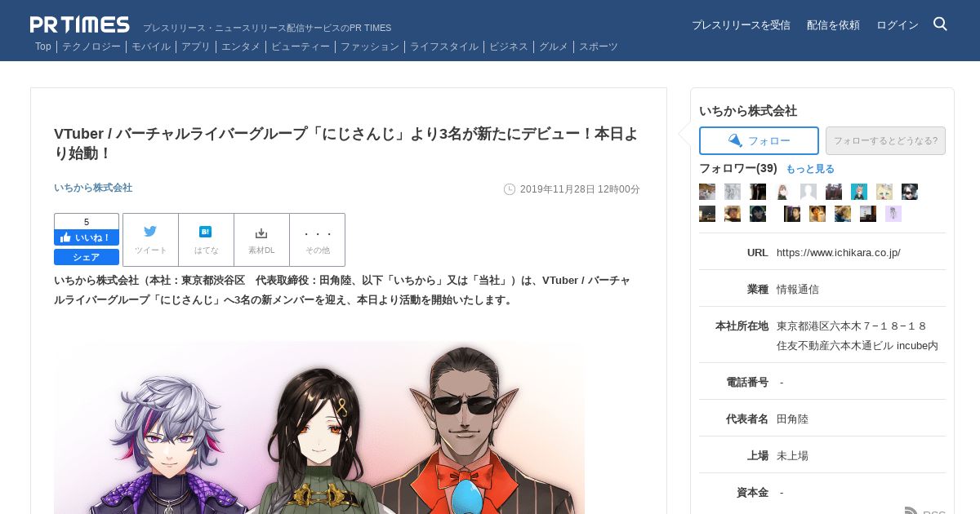Click the date 2019年11月28日 12時00分
This screenshot has width=980, height=514.
(580, 189)
